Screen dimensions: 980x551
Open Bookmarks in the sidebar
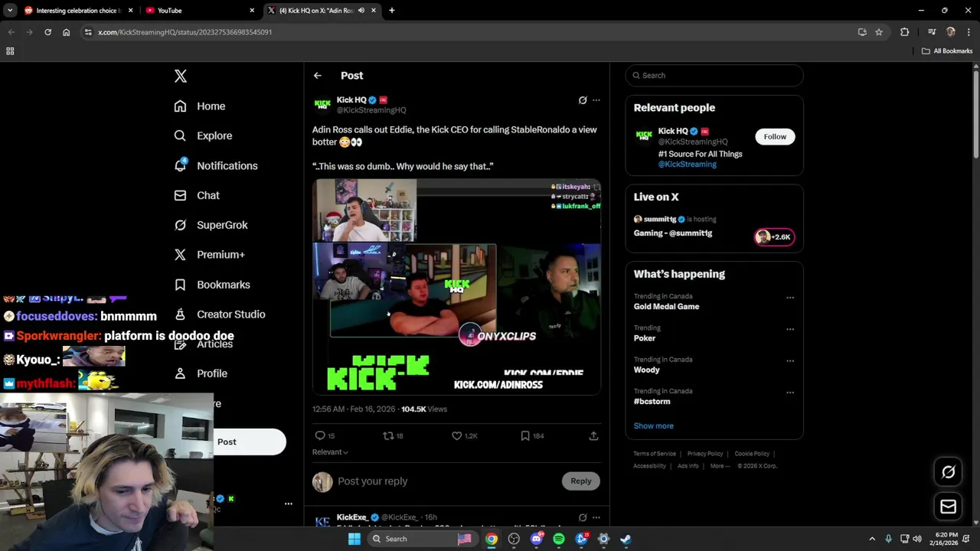coord(212,285)
